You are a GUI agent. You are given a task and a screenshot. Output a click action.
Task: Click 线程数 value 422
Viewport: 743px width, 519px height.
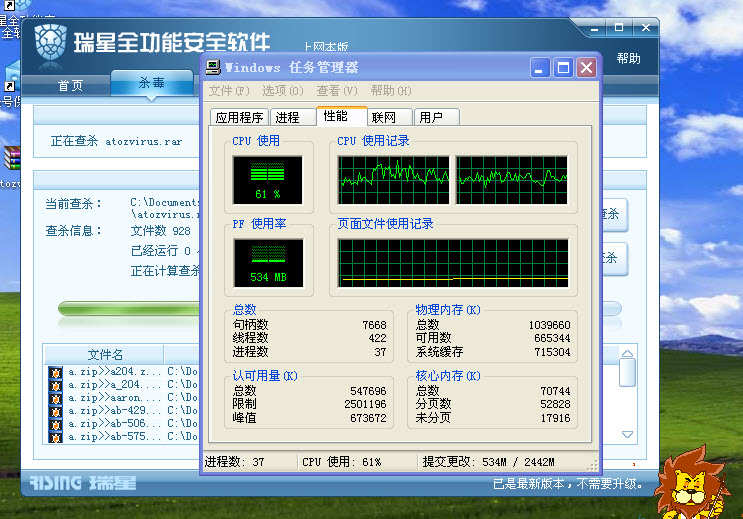coord(378,338)
